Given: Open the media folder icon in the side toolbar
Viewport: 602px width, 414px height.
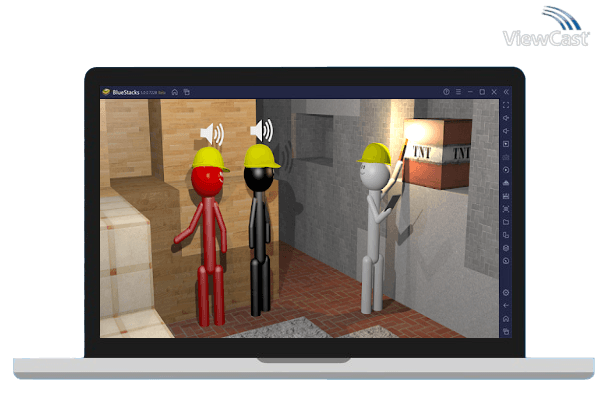Looking at the screenshot, I should pyautogui.click(x=506, y=222).
